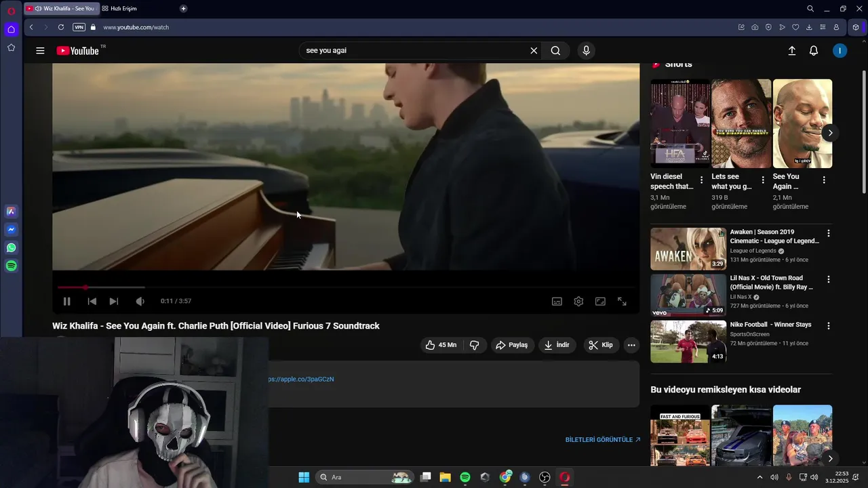
Task: Open options for Lil Nas X video
Action: [828, 279]
